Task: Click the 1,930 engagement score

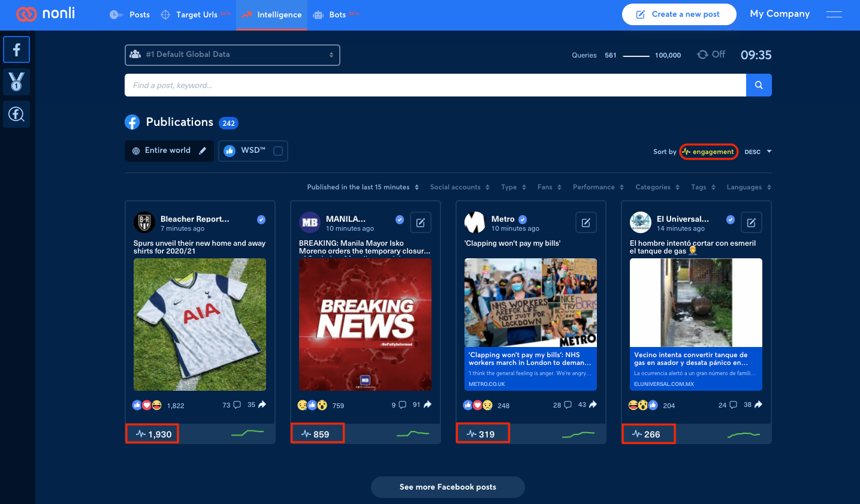Action: tap(153, 434)
